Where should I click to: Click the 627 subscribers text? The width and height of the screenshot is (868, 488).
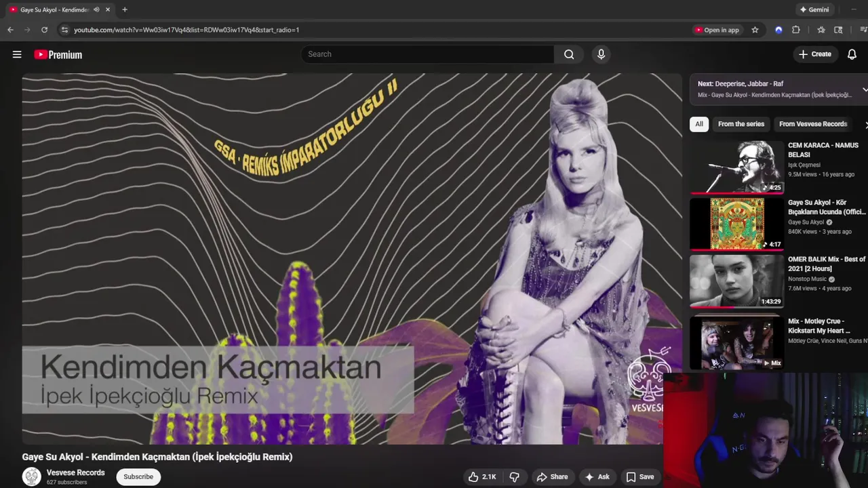[66, 483]
